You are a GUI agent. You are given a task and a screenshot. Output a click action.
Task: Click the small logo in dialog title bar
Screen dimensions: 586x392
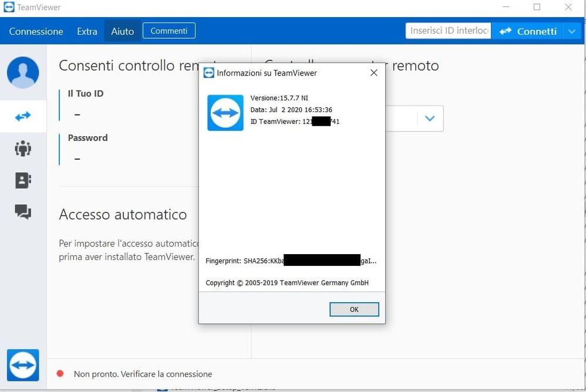pyautogui.click(x=209, y=73)
